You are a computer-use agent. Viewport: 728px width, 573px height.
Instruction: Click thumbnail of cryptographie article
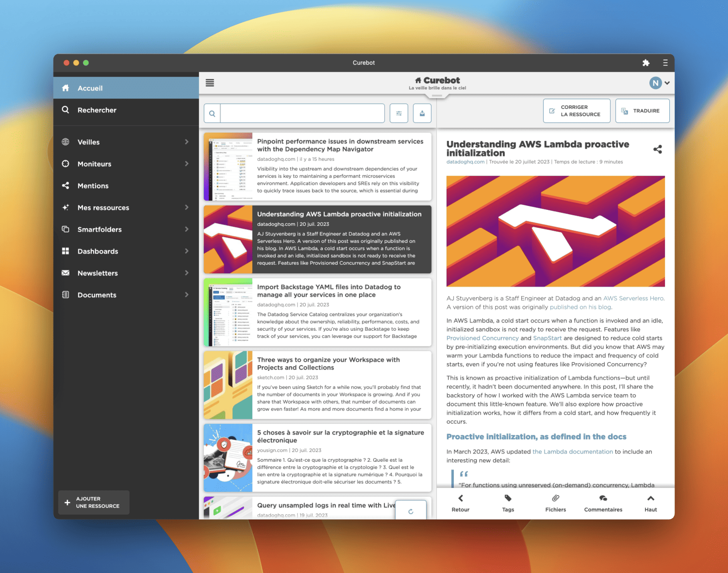point(228,458)
